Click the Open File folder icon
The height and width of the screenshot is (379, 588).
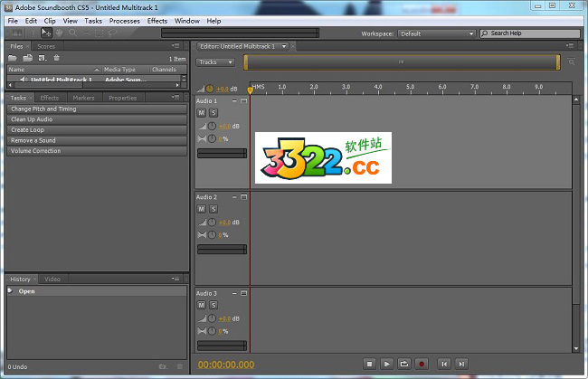coord(13,58)
